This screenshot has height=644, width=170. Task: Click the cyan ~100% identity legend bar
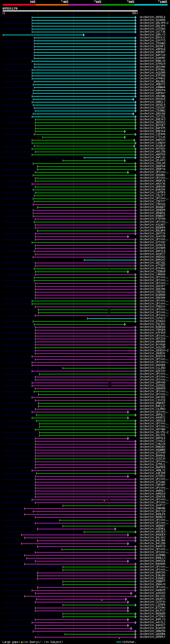tap(151, 5)
